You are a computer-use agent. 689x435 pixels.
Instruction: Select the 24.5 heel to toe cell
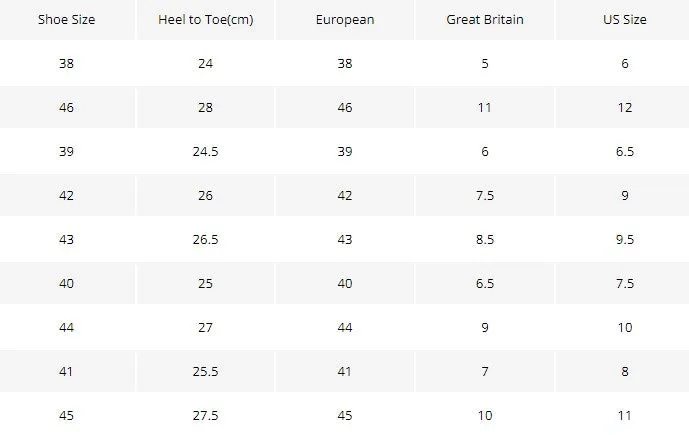tap(205, 152)
